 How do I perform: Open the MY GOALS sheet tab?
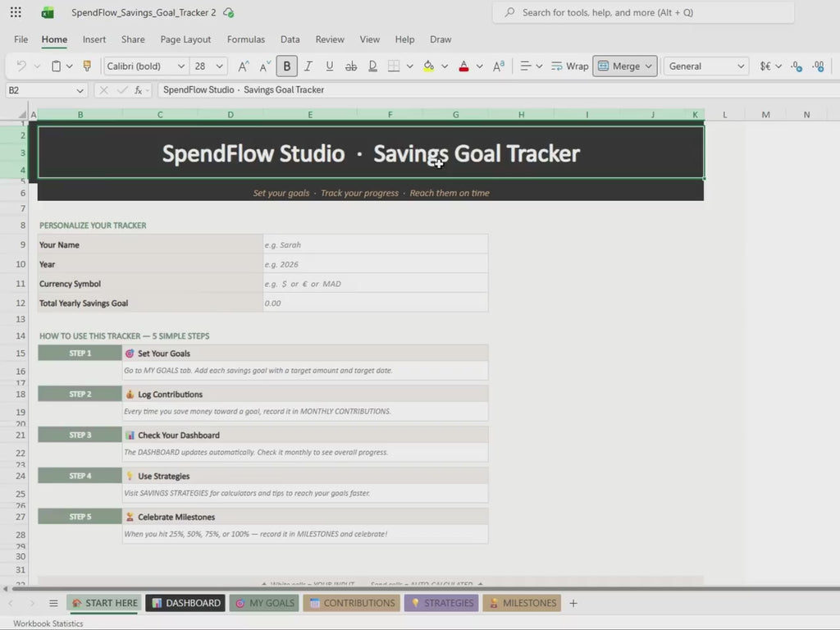point(265,603)
